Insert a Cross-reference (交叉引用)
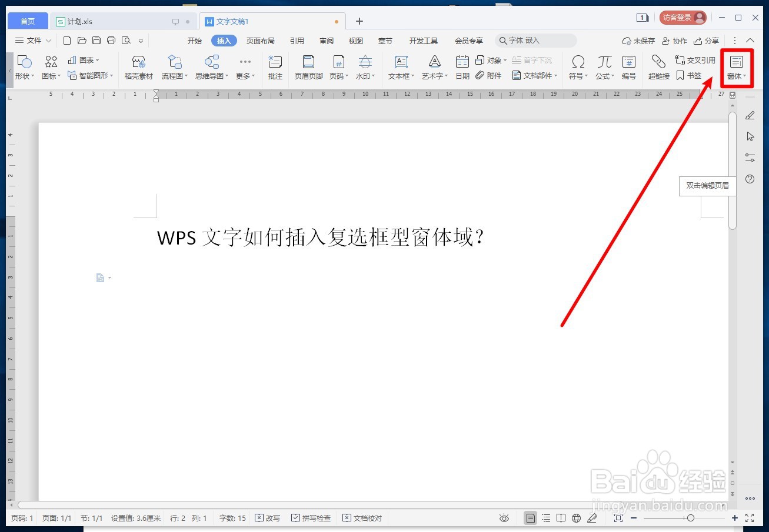This screenshot has width=769, height=532. 695,60
